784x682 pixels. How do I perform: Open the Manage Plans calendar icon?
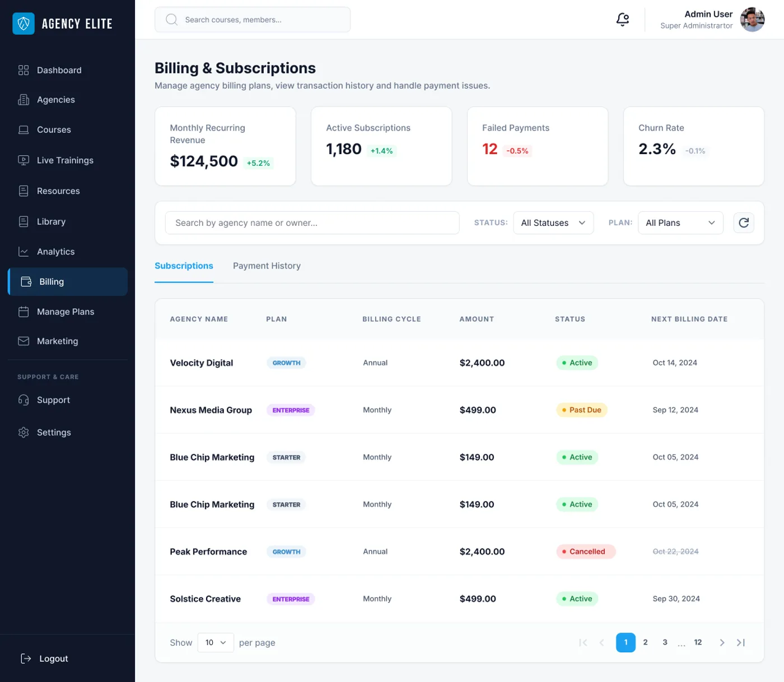[24, 312]
